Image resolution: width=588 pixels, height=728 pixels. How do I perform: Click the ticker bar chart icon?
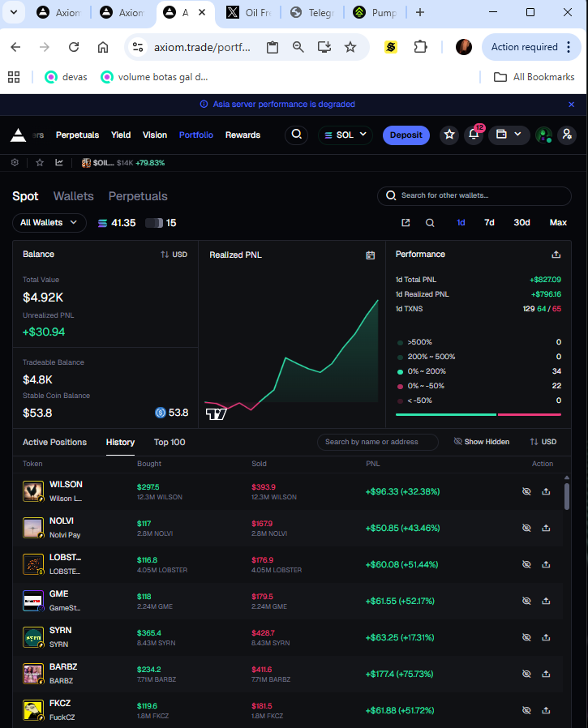pyautogui.click(x=59, y=162)
